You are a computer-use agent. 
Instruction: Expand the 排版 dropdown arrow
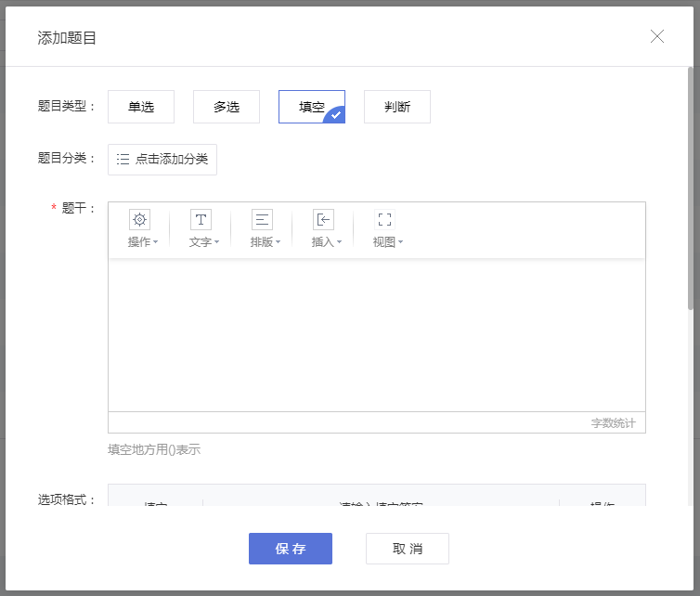pyautogui.click(x=278, y=242)
